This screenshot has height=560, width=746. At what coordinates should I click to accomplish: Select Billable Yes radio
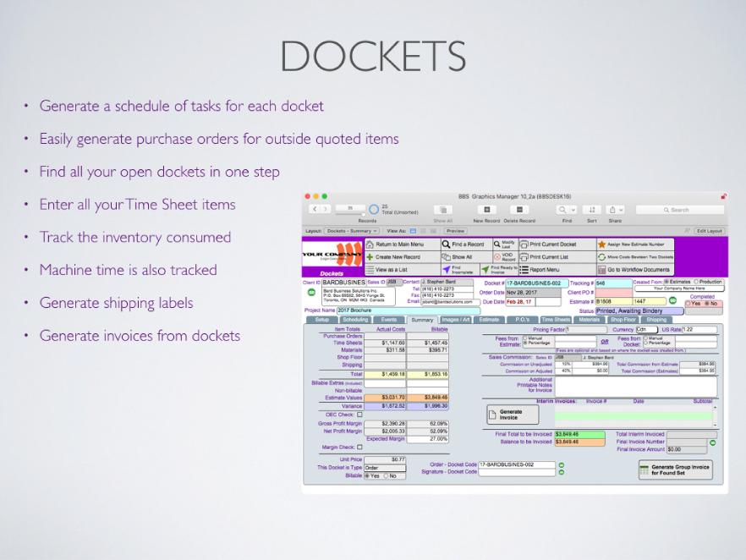point(367,476)
